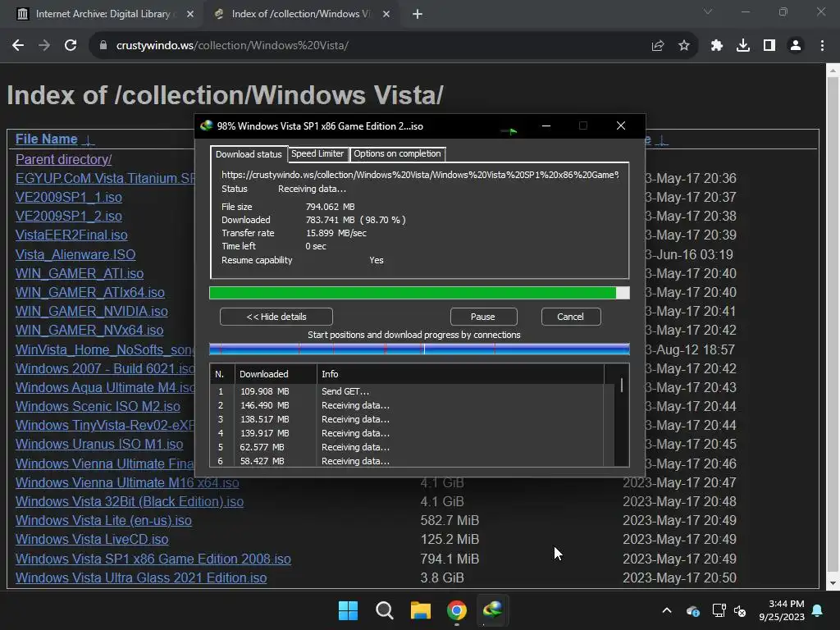
Task: Open the WIN_GAMER_ATIx64.iso link
Action: click(x=90, y=293)
